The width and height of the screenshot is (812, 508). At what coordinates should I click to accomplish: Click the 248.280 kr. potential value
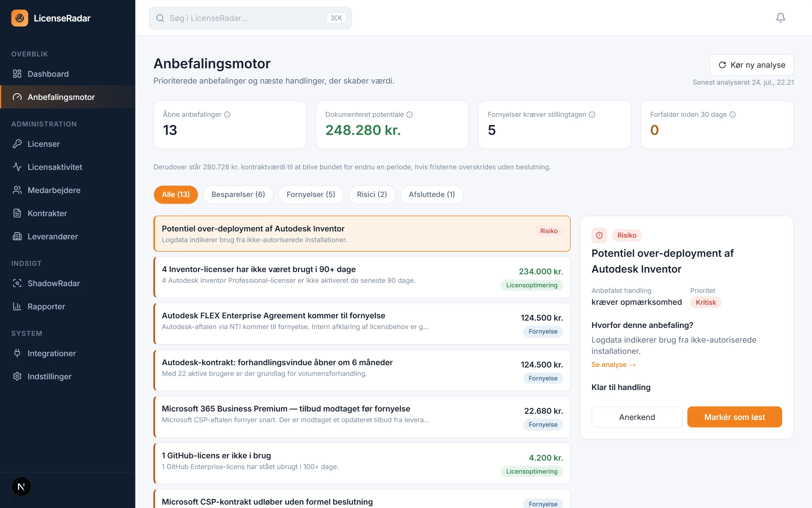coord(363,130)
